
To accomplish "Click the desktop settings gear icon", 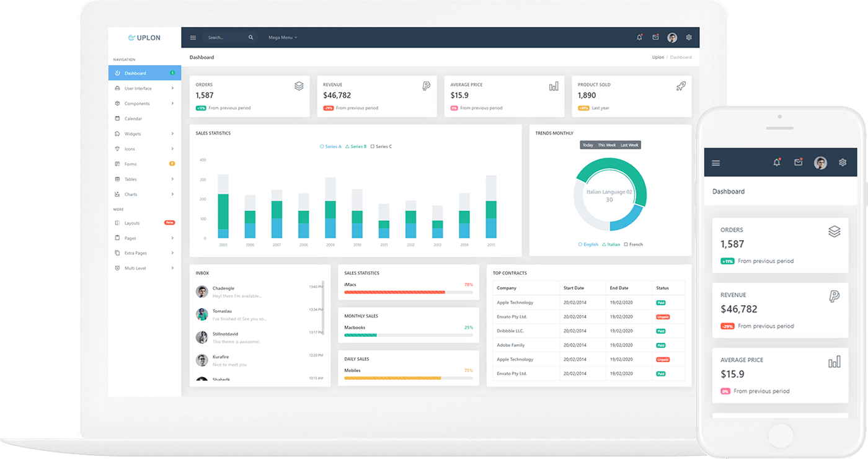I will [689, 38].
